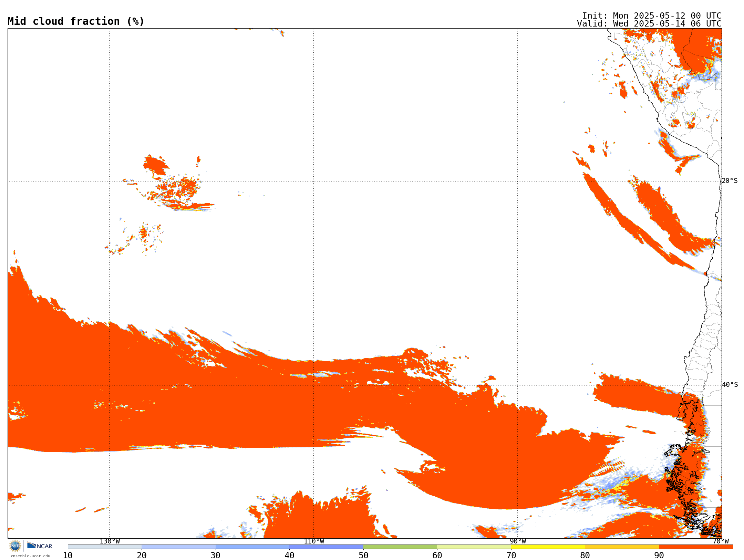The height and width of the screenshot is (560, 744).
Task: Click the colorbar tick label 10
Action: 68,556
